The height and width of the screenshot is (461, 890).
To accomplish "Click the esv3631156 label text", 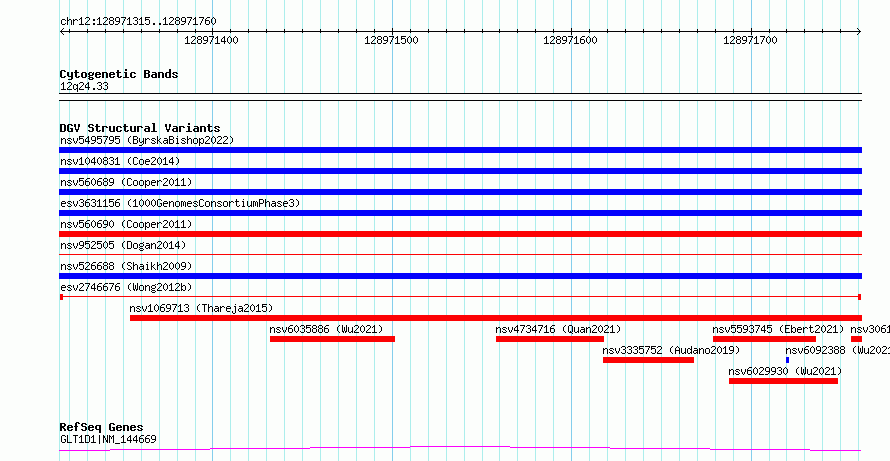I will tap(180, 203).
